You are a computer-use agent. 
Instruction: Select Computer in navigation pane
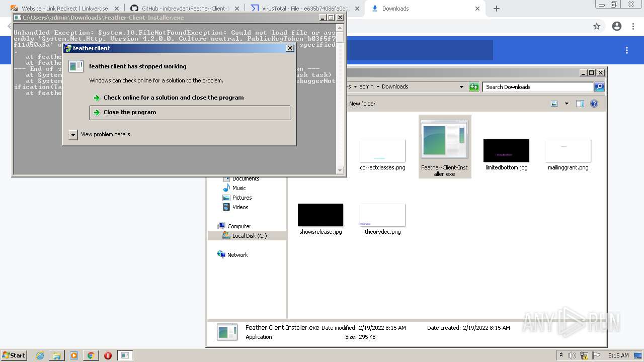click(x=234, y=226)
